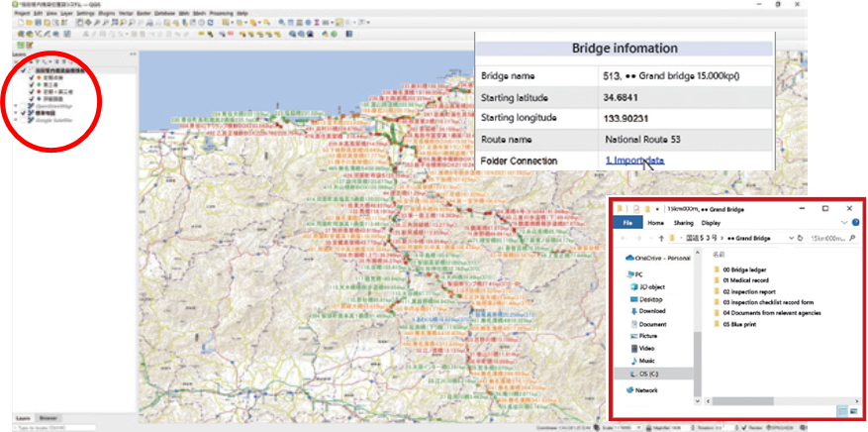Select OS (C:) drive in sidebar
868x432 pixels.
pyautogui.click(x=649, y=374)
